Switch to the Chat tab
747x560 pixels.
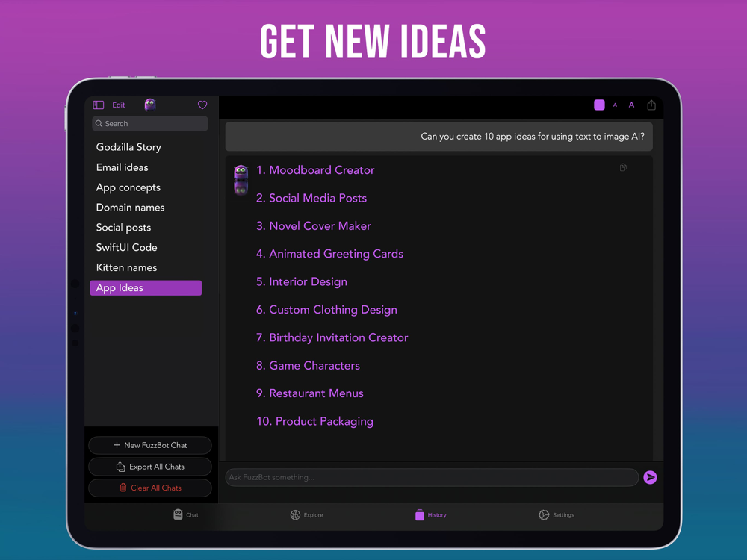(x=186, y=514)
